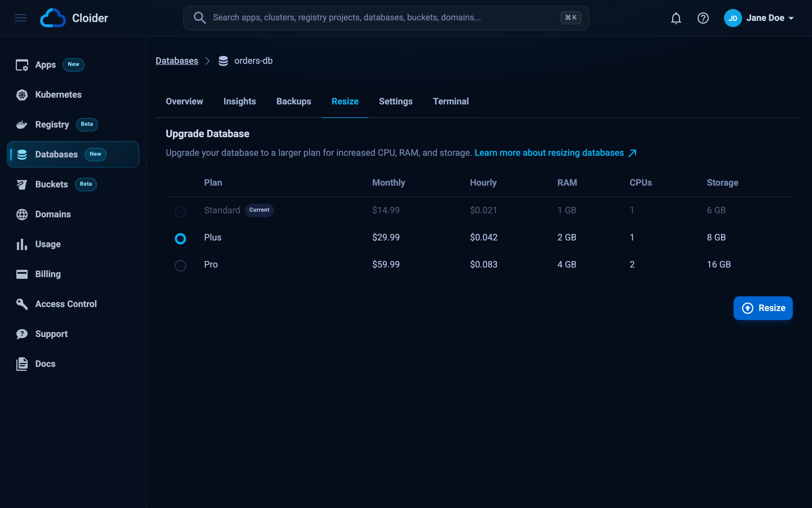This screenshot has width=812, height=508.
Task: Click the Buckets icon in sidebar
Action: 22,185
